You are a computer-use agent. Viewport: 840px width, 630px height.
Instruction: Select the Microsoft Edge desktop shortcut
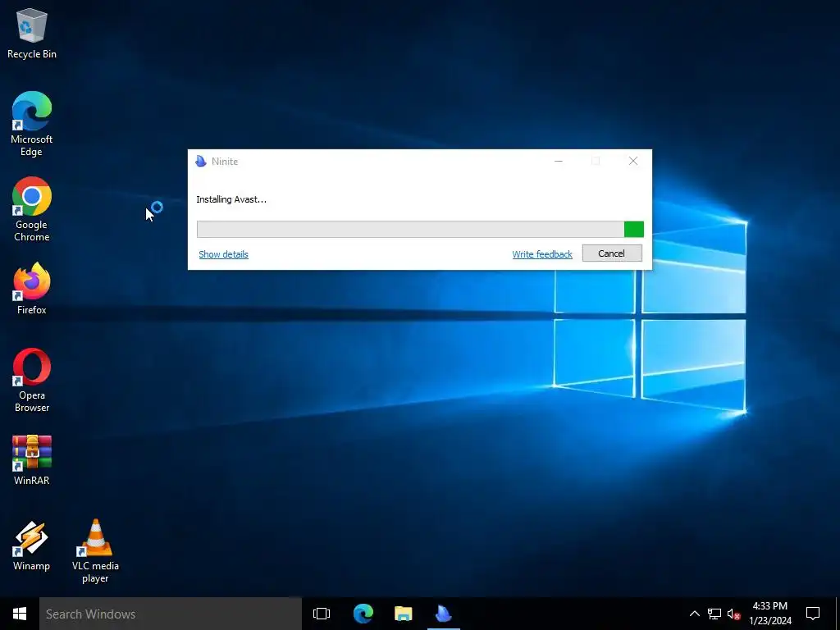[x=32, y=124]
